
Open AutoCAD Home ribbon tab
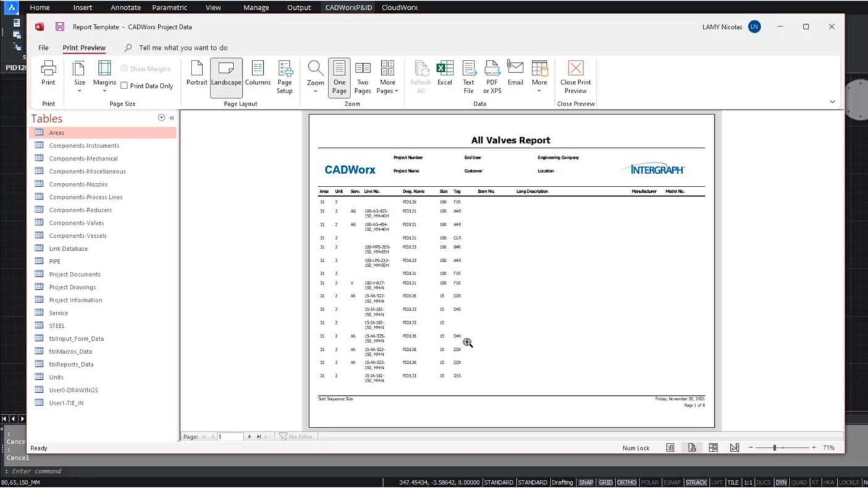40,7
